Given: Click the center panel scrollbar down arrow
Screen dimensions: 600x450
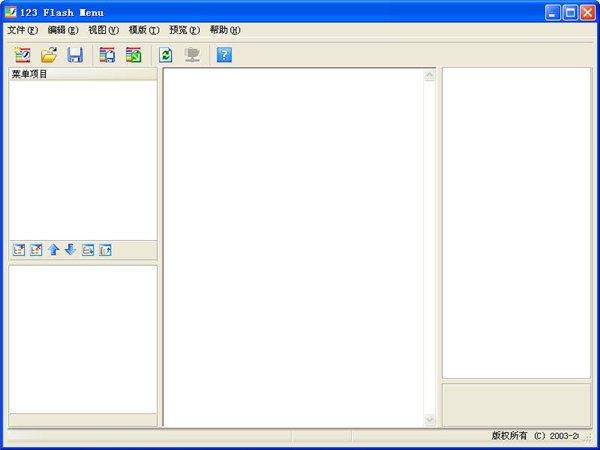Looking at the screenshot, I should tap(429, 420).
